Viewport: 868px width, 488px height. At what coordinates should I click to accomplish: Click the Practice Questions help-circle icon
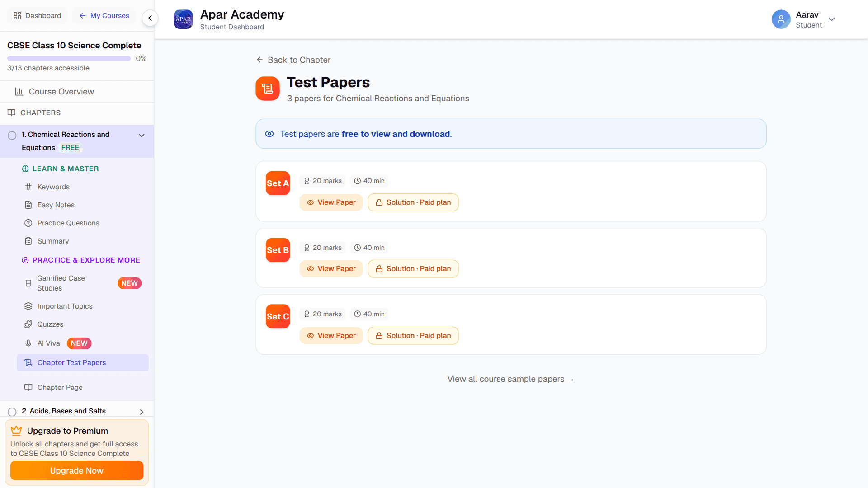(x=28, y=223)
